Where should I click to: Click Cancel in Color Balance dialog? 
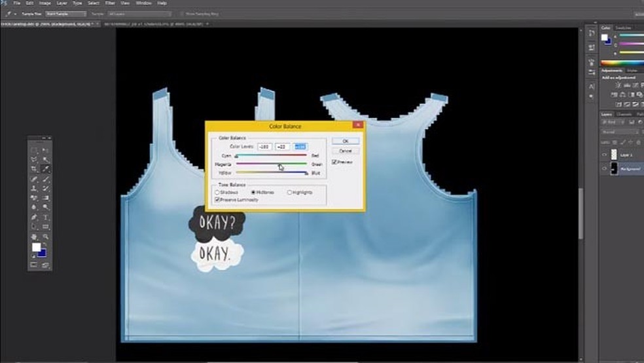pos(346,151)
